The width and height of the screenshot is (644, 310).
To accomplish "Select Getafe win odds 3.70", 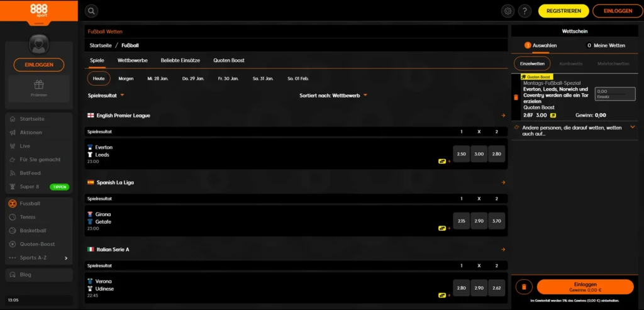I will tap(497, 221).
